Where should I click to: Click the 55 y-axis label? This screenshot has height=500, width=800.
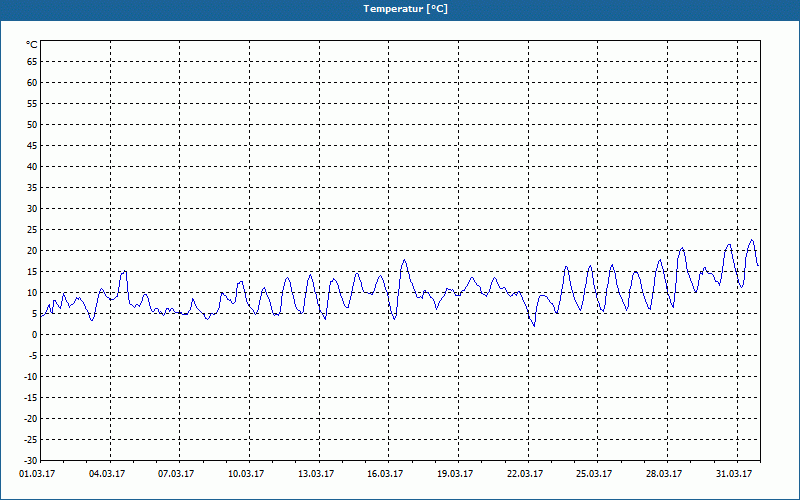pos(32,104)
